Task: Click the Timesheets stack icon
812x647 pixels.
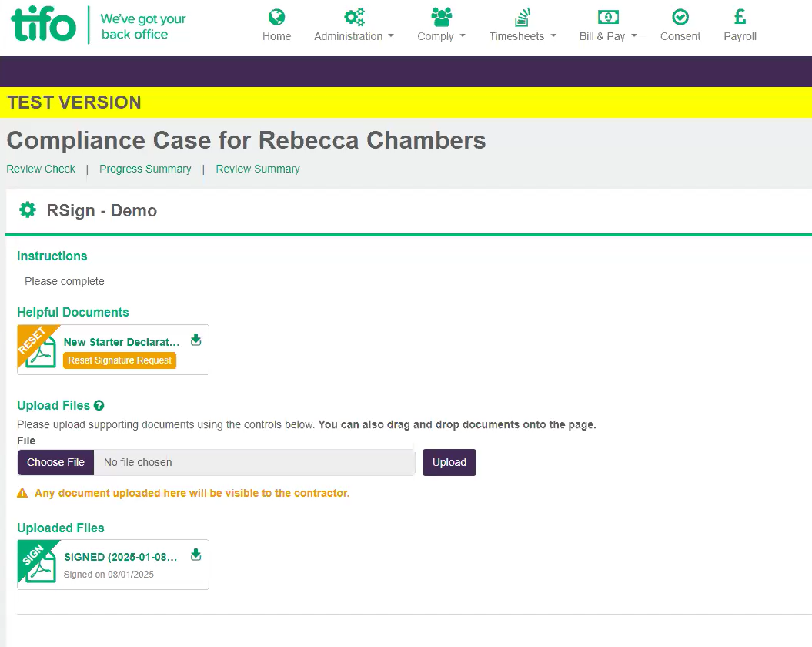Action: (x=522, y=17)
